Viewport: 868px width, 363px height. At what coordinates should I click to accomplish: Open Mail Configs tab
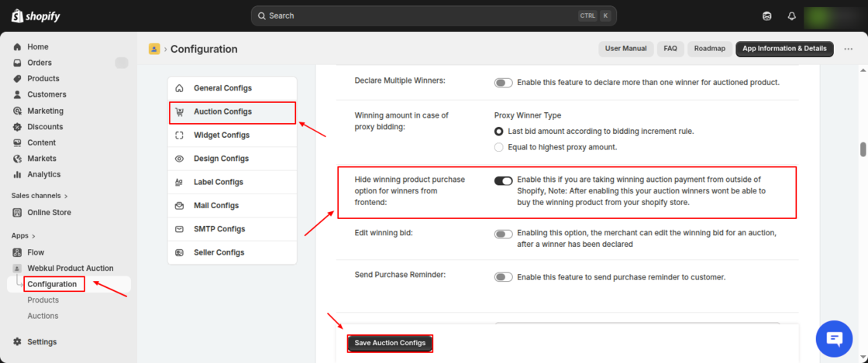pos(232,206)
